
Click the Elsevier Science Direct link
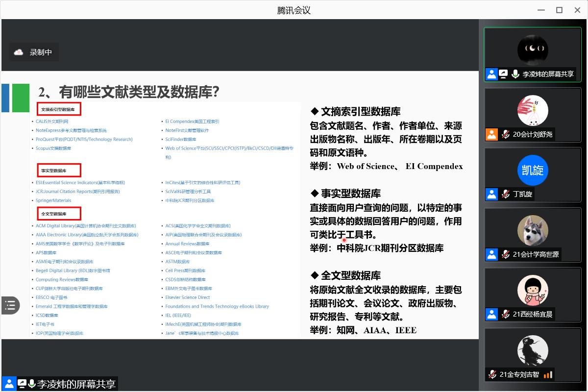coord(188,297)
